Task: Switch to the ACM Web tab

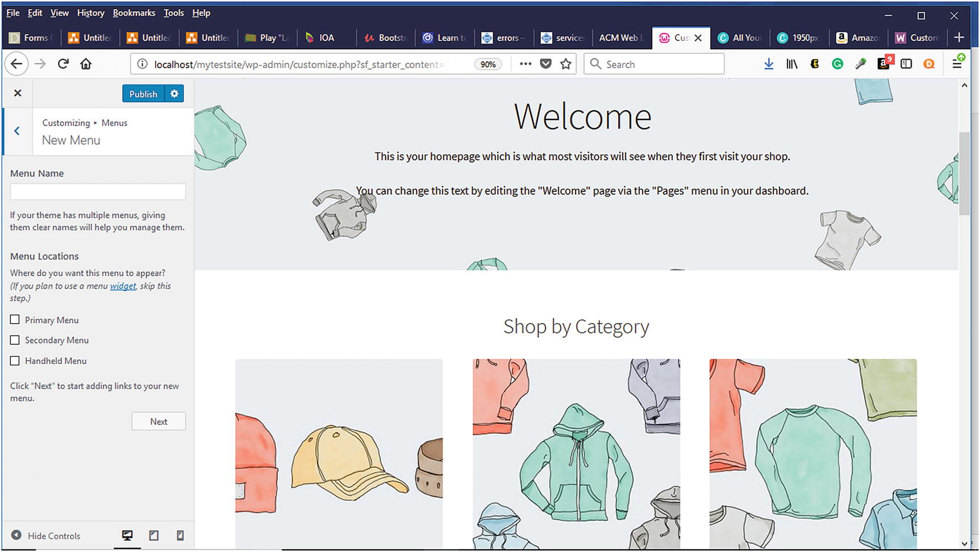Action: [x=622, y=38]
